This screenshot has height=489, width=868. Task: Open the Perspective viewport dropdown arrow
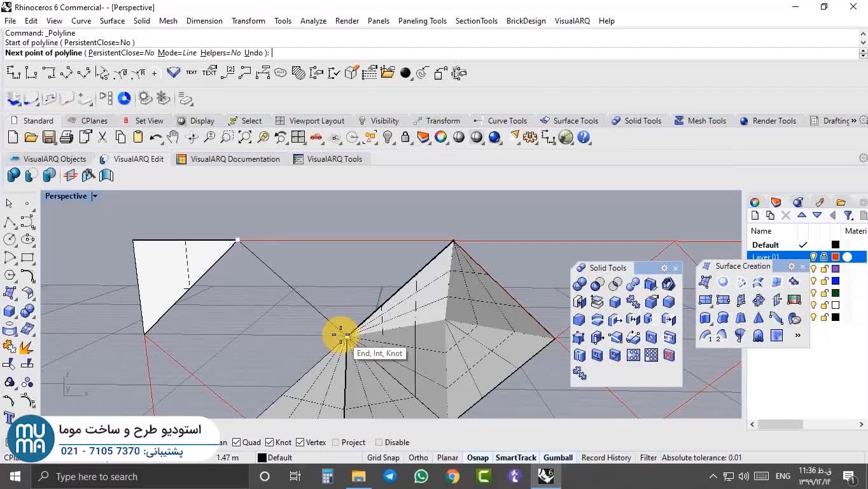[x=94, y=196]
